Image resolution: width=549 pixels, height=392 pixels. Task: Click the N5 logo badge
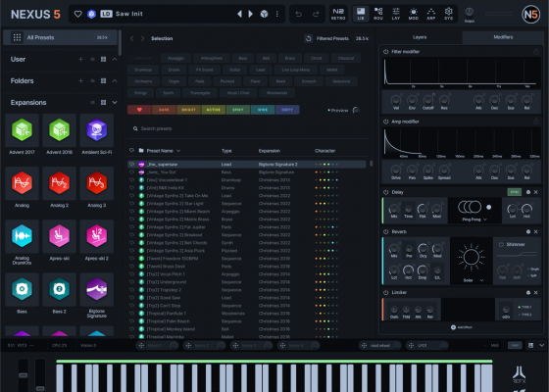pos(530,14)
